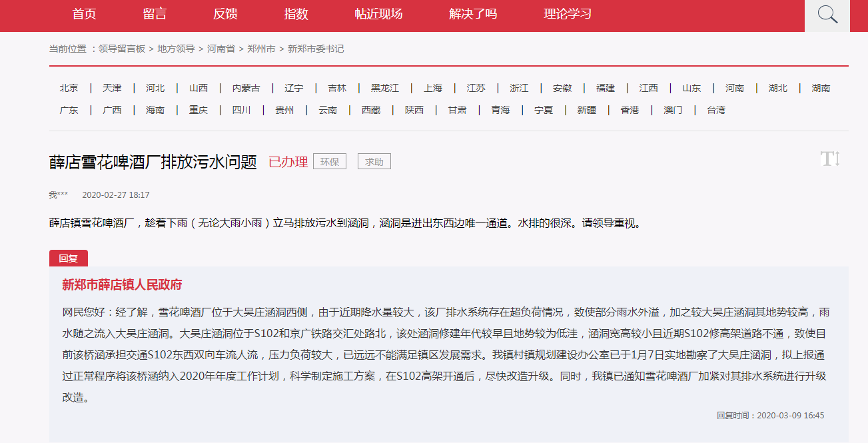This screenshot has width=868, height=443.
Task: Click the 环保 tag button
Action: (330, 161)
